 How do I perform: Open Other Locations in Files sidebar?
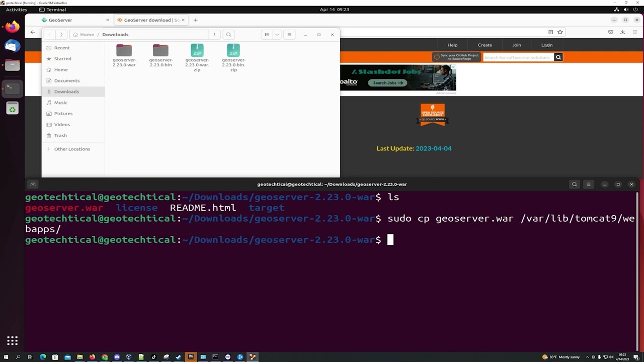[73, 149]
